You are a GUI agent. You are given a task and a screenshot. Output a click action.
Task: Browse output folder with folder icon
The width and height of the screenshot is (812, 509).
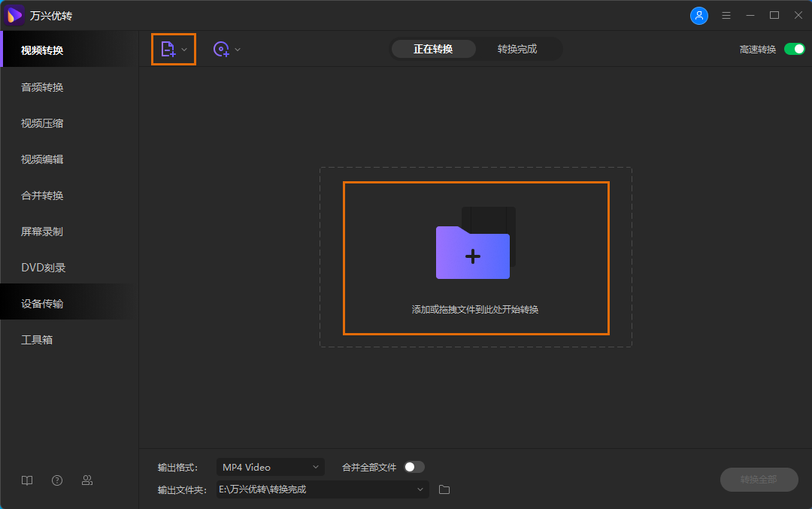pyautogui.click(x=444, y=489)
